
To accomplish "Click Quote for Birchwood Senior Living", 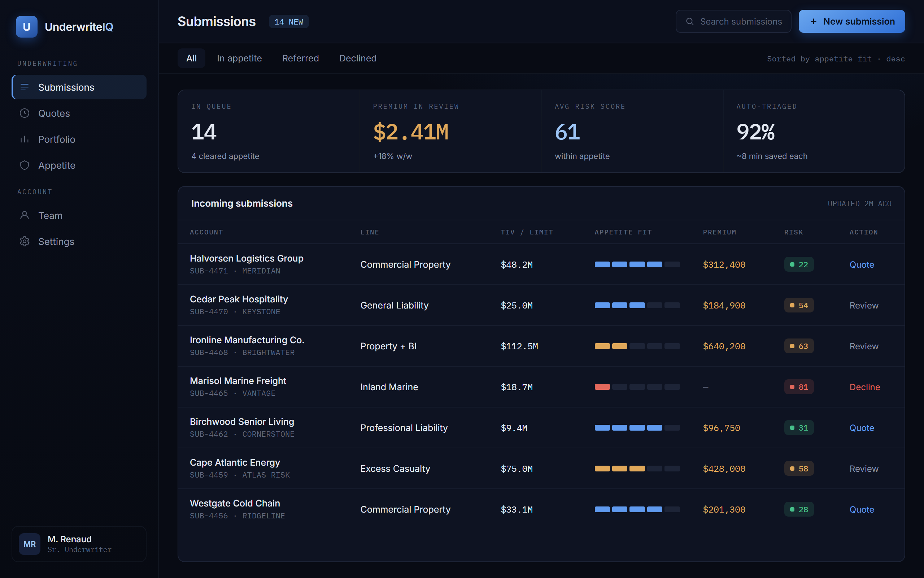I will [x=862, y=428].
